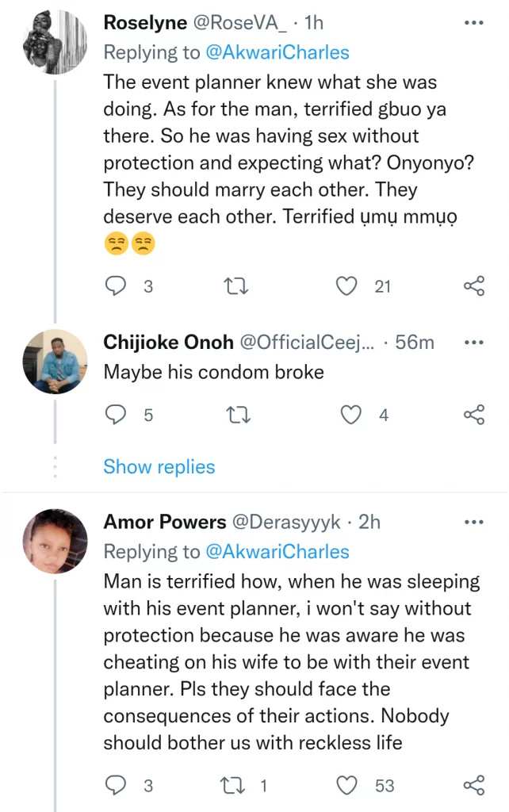Open more options on Roselyne's tweet
509x812 pixels.
click(x=473, y=23)
